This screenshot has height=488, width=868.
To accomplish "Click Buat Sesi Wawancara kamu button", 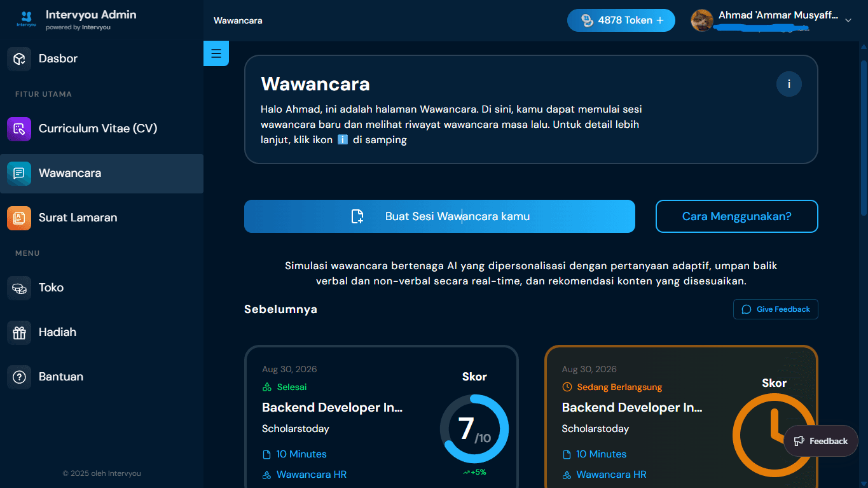I will pos(439,216).
